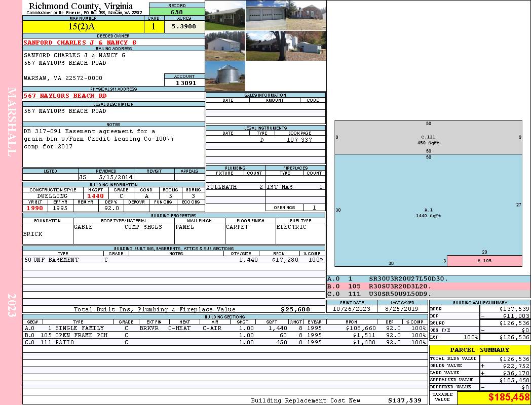
Task: Click the physical address 567 NAYLORS BEACH RD
Action: [65, 96]
